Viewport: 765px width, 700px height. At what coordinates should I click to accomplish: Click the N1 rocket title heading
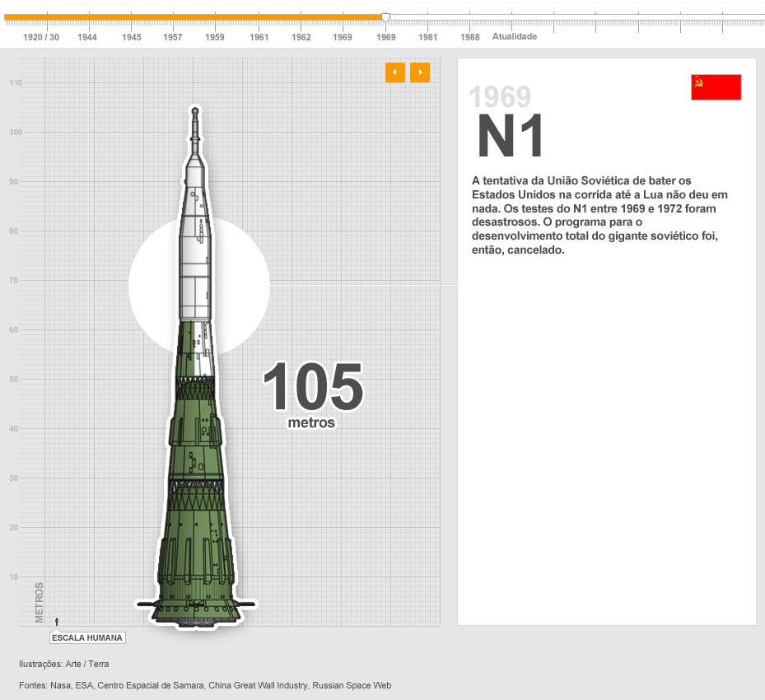tap(511, 137)
